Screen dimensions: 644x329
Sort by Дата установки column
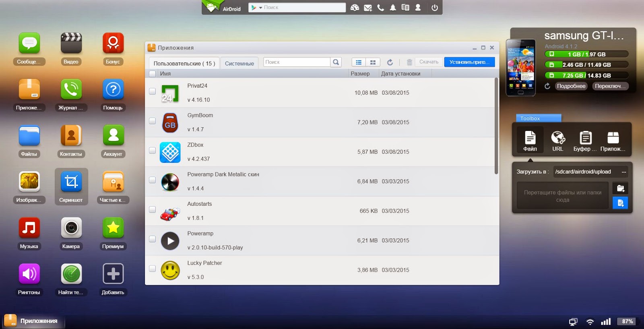pos(401,74)
